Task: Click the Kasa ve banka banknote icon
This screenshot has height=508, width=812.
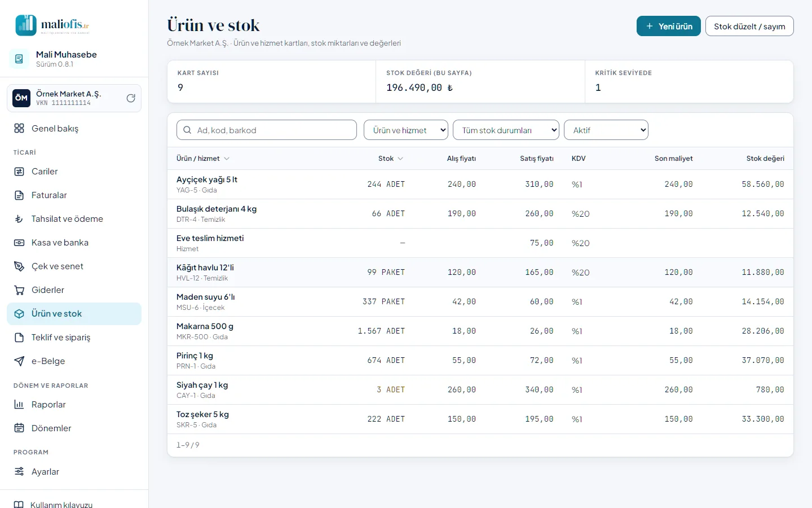Action: [x=19, y=243]
